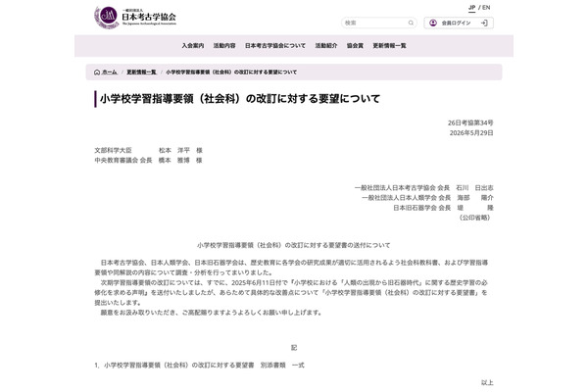
Task: Click the centered 要望書の送付について subtitle
Action: 294,245
